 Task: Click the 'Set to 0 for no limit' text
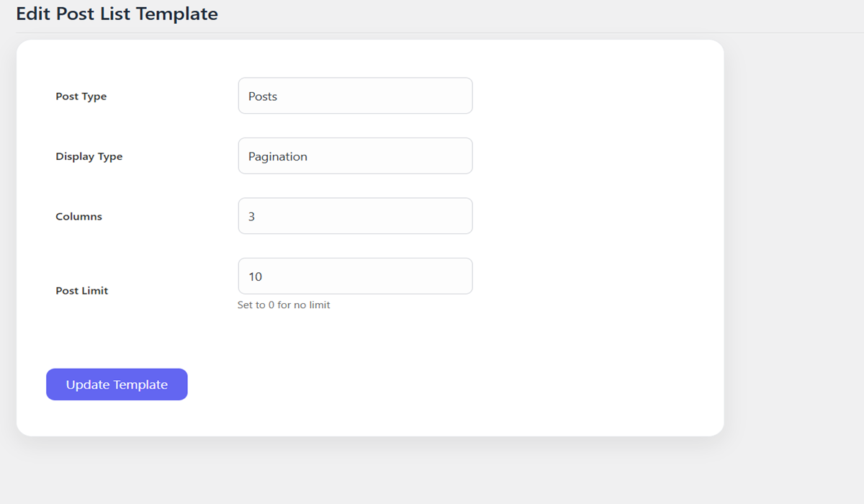[x=284, y=305]
